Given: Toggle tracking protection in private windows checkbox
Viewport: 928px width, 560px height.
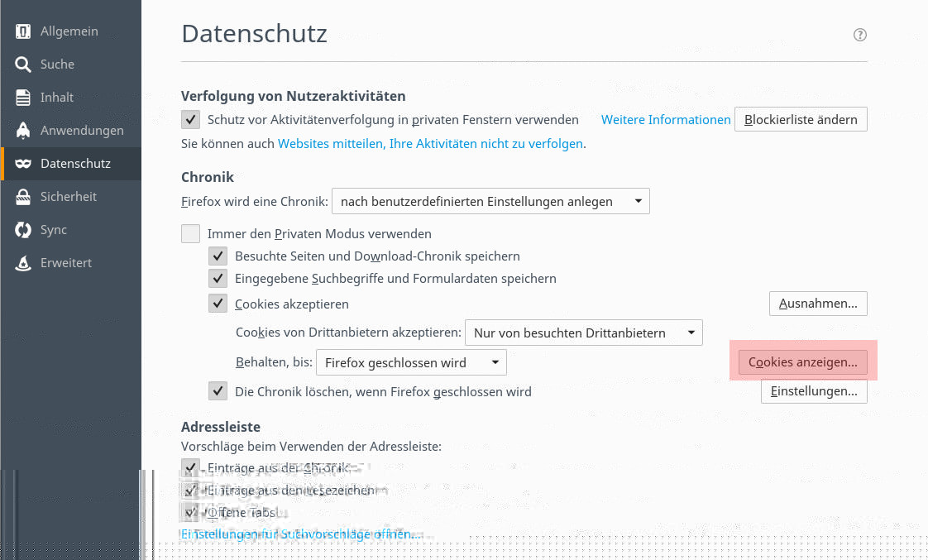Looking at the screenshot, I should click(191, 120).
